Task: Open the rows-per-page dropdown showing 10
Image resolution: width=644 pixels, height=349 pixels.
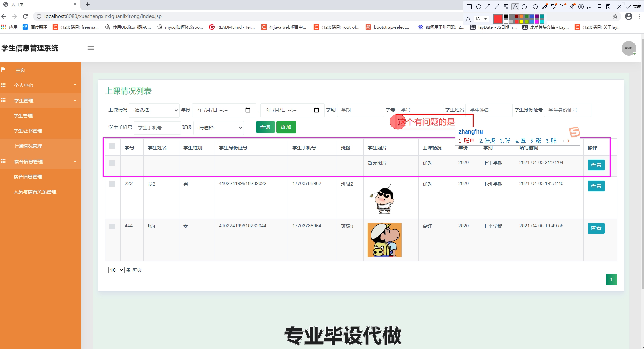Action: point(116,270)
